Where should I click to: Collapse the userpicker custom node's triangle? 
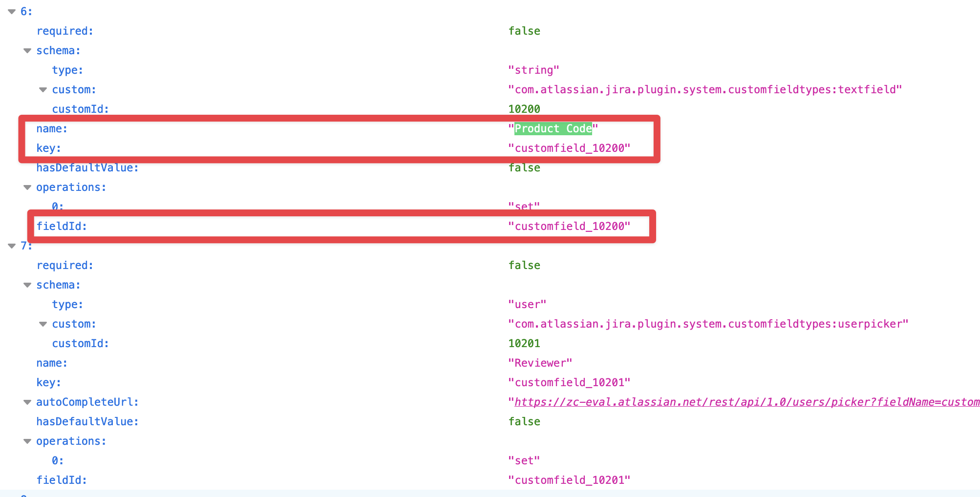(43, 324)
